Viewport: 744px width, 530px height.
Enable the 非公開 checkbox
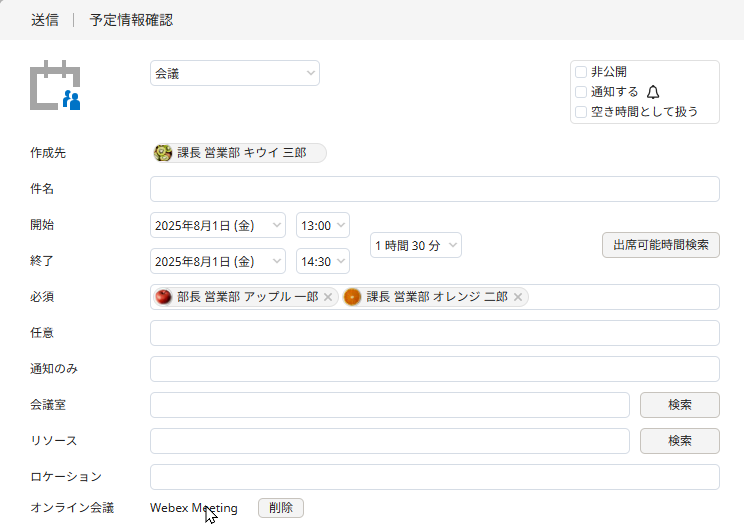point(581,72)
